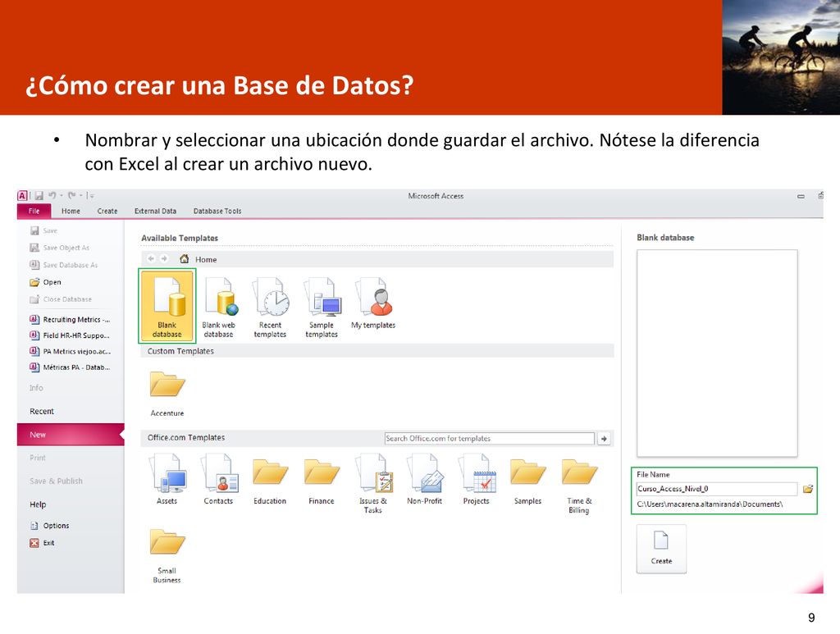Open recent file PA Metrics viejoo

[x=71, y=352]
